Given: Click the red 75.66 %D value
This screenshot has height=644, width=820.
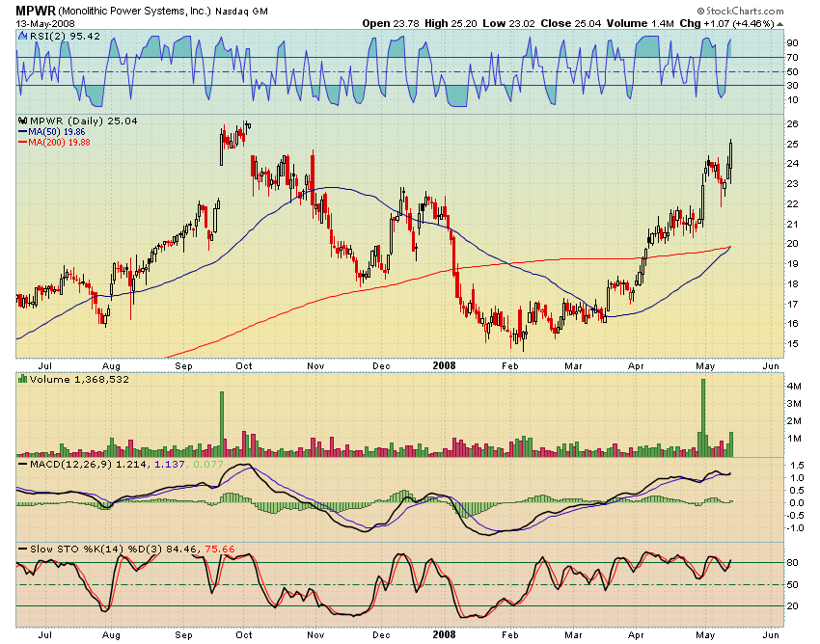Looking at the screenshot, I should (x=220, y=549).
